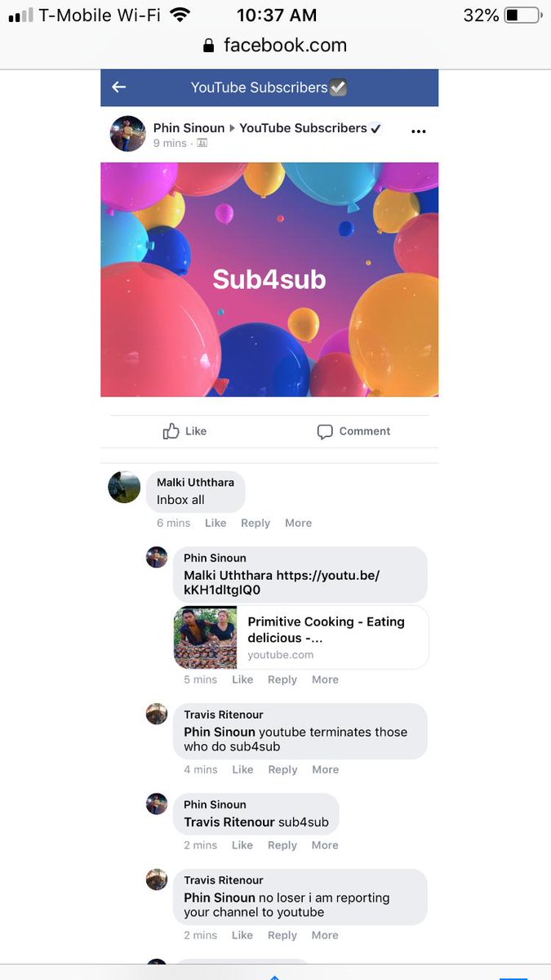The width and height of the screenshot is (551, 980).
Task: Tap the lock icon beside facebook.com
Action: 210,47
